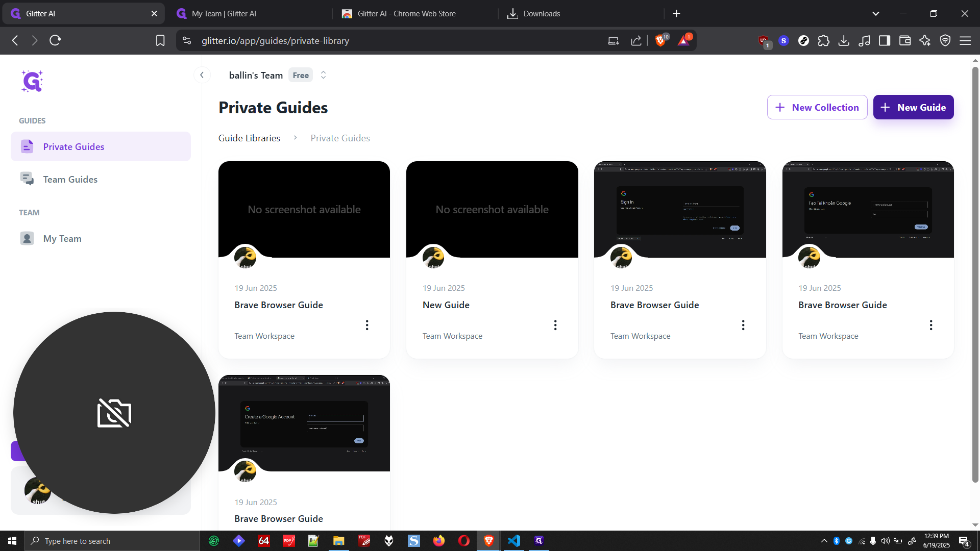Open options menu for first Brave Browser Guide
980x551 pixels.
367,325
